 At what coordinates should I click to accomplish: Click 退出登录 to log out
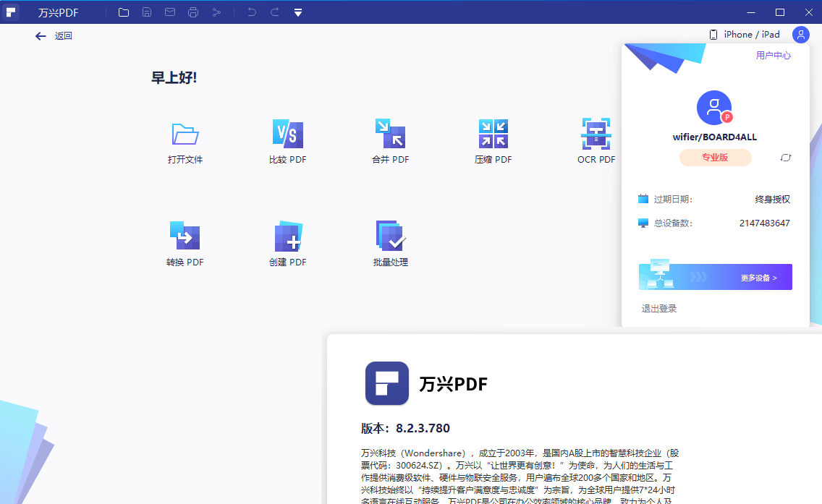(x=658, y=307)
